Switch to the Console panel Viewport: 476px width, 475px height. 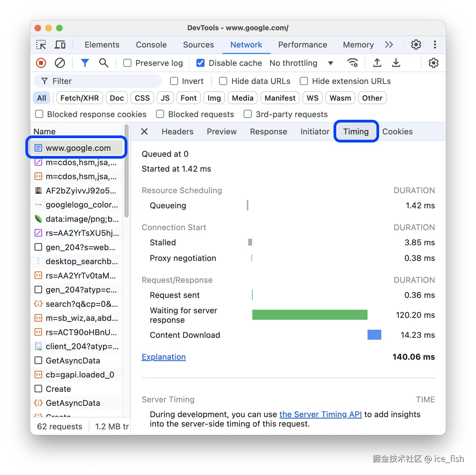151,45
